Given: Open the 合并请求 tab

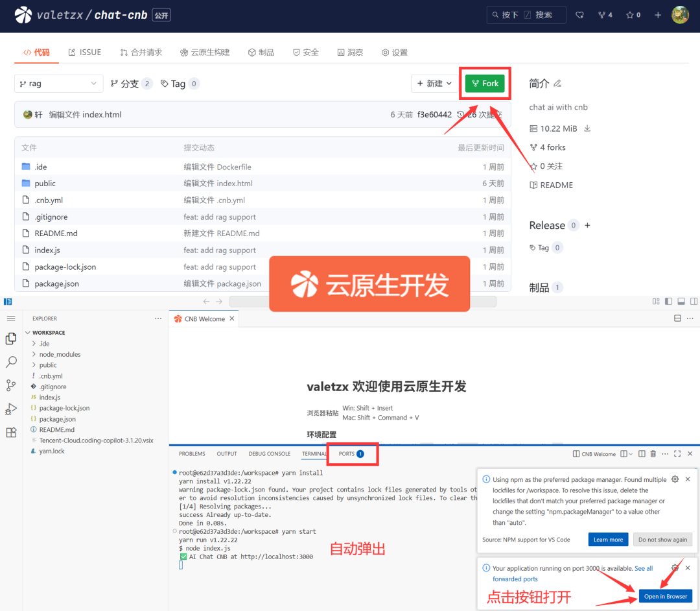Looking at the screenshot, I should [x=141, y=53].
